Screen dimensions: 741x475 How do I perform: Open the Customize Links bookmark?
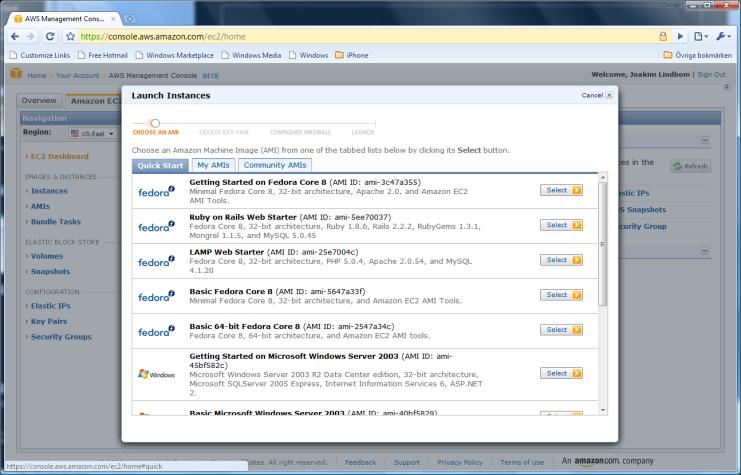40,55
